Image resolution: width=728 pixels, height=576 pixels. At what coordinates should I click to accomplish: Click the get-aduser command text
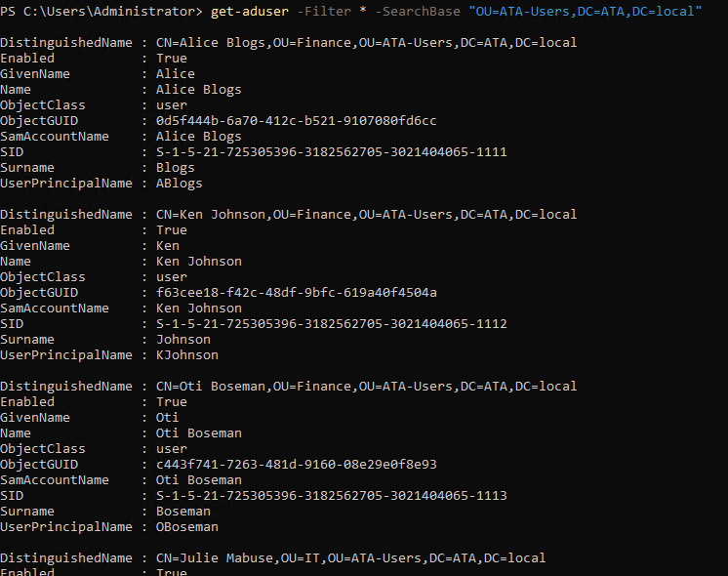tap(249, 11)
